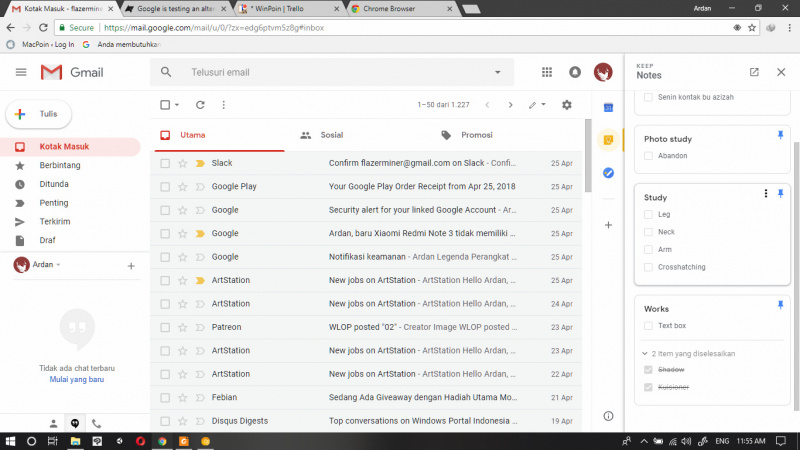The height and width of the screenshot is (450, 800).
Task: Unpin the Photo study note
Action: click(x=780, y=135)
